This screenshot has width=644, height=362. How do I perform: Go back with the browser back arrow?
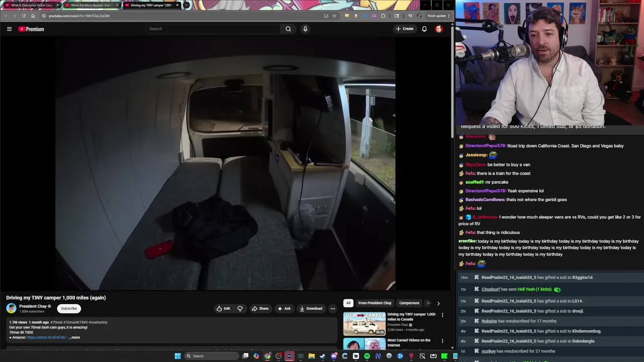click(x=6, y=16)
